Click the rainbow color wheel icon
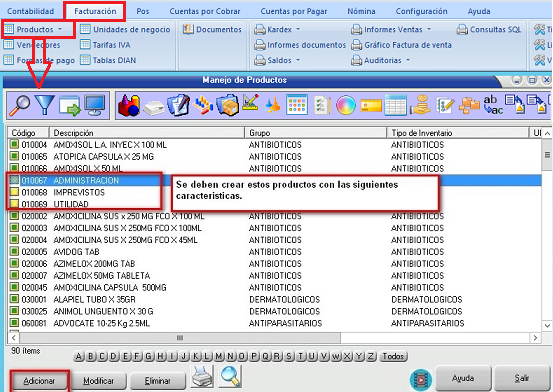 click(346, 105)
